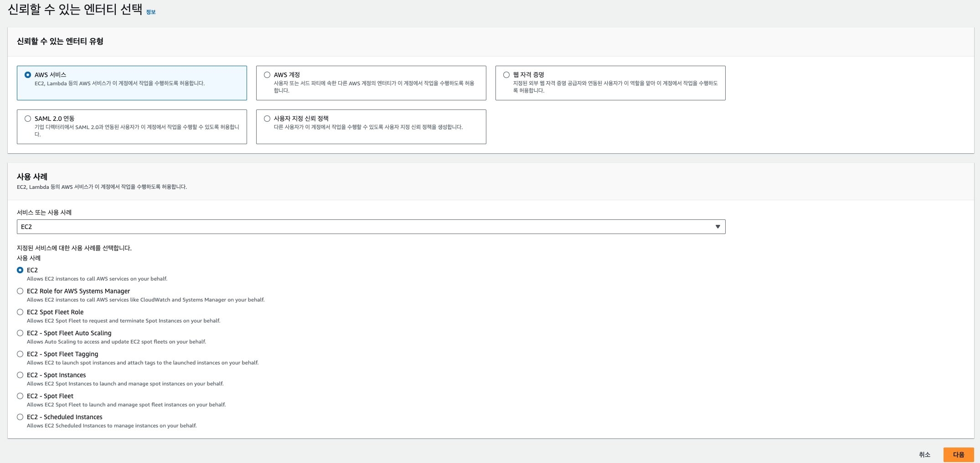Choose EC2 - Spot Fleet Auto Scaling
The image size is (980, 463).
point(20,333)
